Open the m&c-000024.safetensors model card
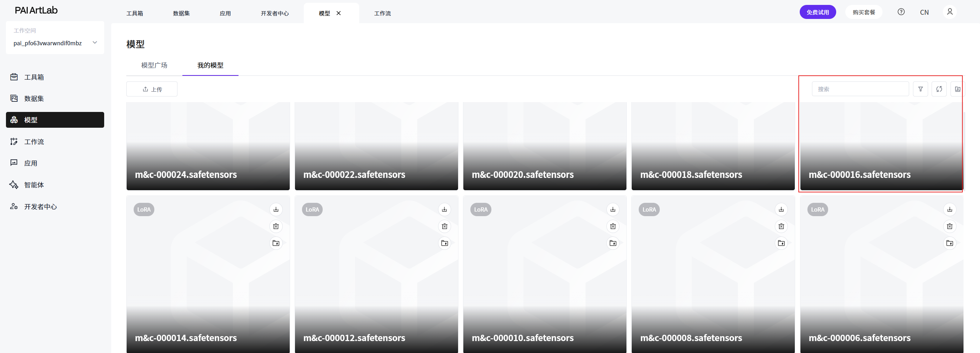This screenshot has height=353, width=980. pos(208,146)
